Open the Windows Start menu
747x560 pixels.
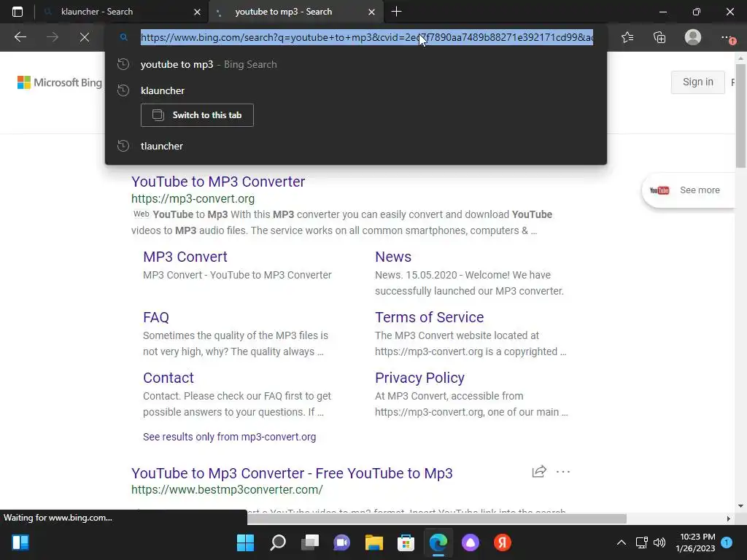(245, 542)
